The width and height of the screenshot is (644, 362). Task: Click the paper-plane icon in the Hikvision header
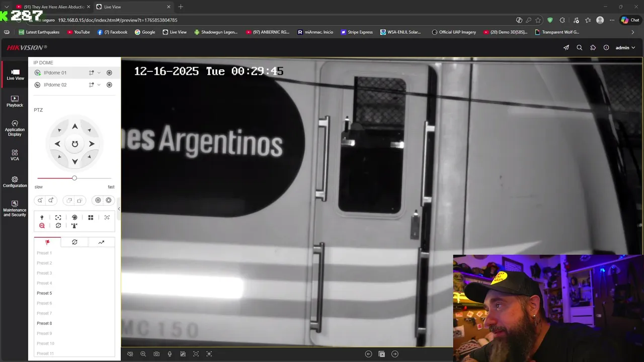566,48
